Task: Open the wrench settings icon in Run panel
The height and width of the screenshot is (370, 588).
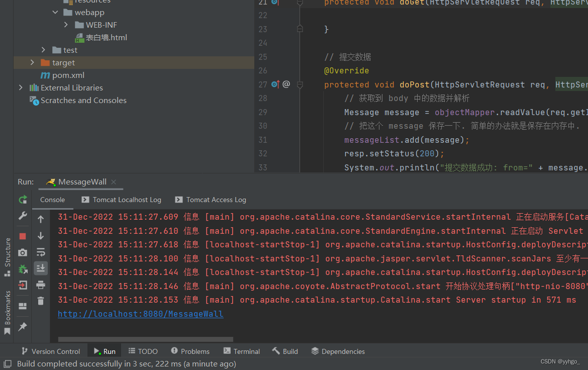Action: [23, 216]
